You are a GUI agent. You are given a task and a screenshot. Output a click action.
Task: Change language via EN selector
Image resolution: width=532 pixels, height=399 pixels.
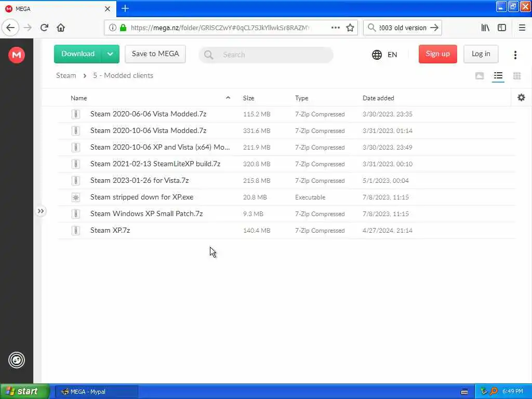coord(392,55)
